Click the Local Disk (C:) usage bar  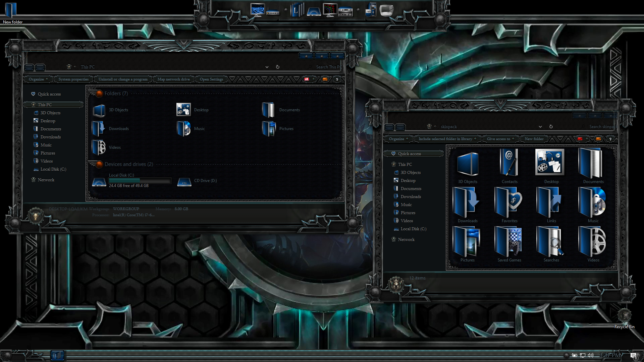pyautogui.click(x=140, y=181)
